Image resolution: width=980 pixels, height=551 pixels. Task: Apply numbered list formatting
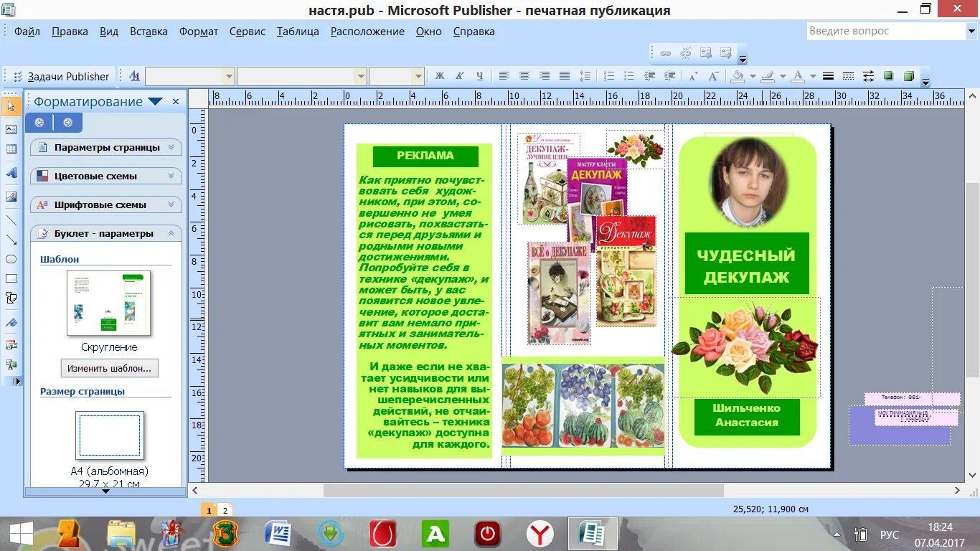click(609, 76)
